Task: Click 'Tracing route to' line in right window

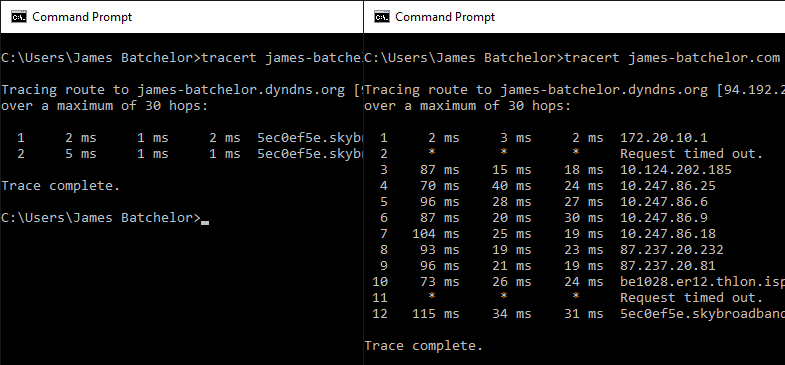Action: [574, 90]
